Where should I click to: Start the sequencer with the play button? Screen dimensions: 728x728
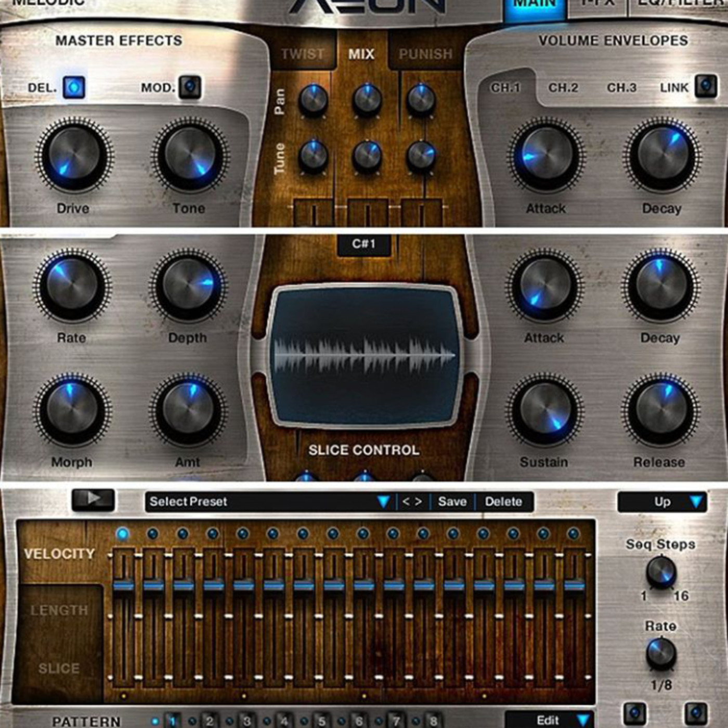click(x=93, y=499)
